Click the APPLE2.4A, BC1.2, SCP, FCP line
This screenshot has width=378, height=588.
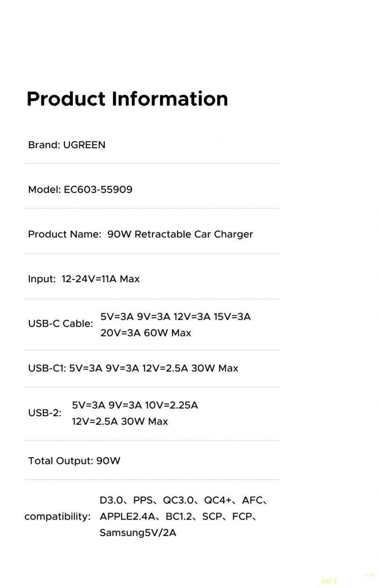point(179,517)
